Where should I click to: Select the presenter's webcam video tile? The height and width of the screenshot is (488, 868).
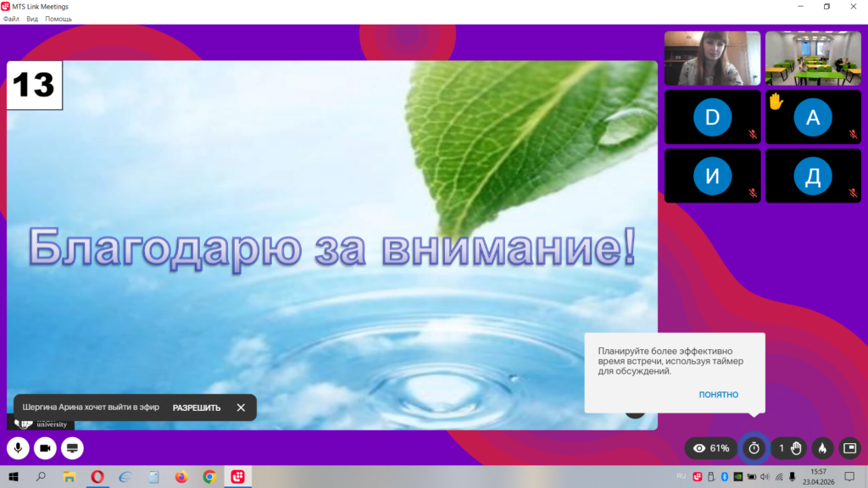tap(712, 58)
